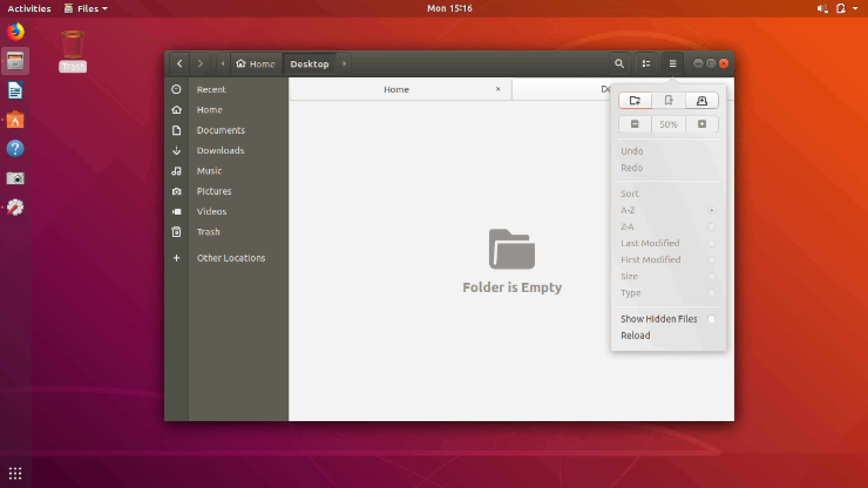Zoom in with the plus button
The height and width of the screenshot is (488, 868).
[702, 124]
